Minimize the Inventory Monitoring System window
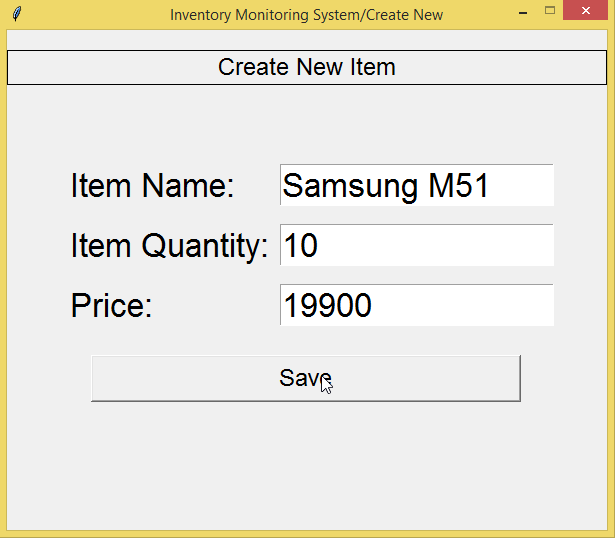This screenshot has height=538, width=615. click(x=523, y=13)
